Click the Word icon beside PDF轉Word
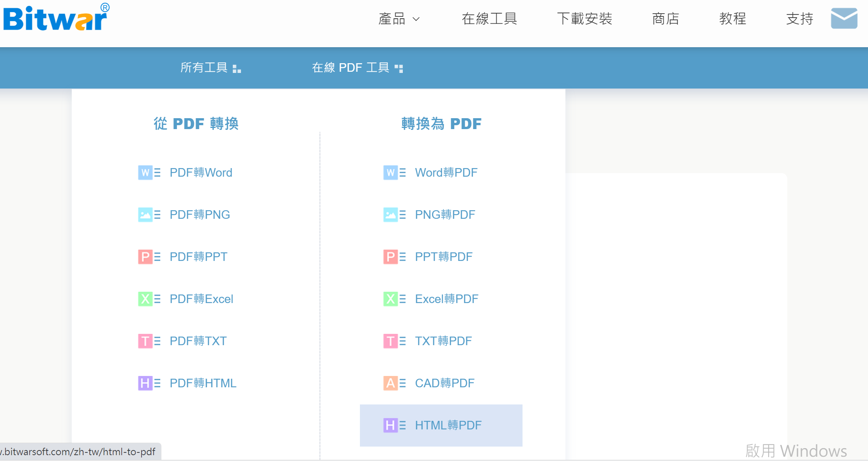Image resolution: width=868 pixels, height=461 pixels. tap(145, 172)
